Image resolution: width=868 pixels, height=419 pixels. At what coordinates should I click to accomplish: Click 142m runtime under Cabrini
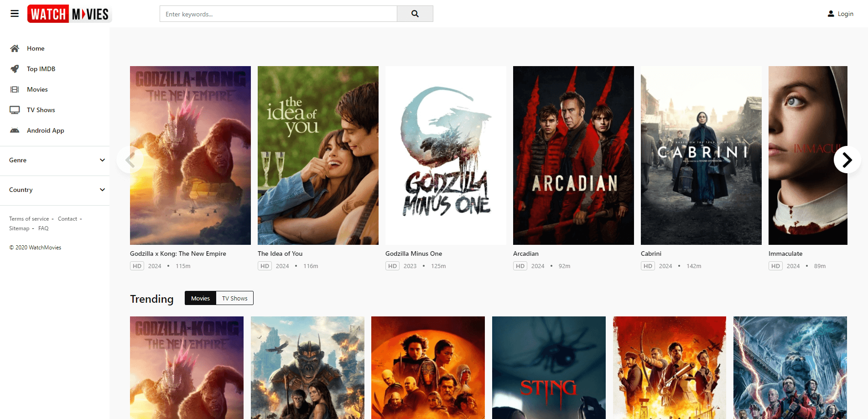click(694, 266)
